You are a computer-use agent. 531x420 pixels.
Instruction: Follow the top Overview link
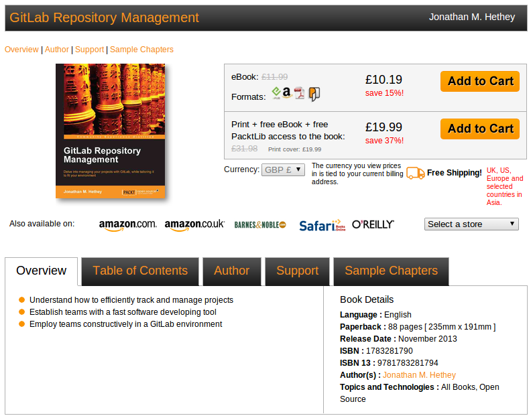coord(21,50)
